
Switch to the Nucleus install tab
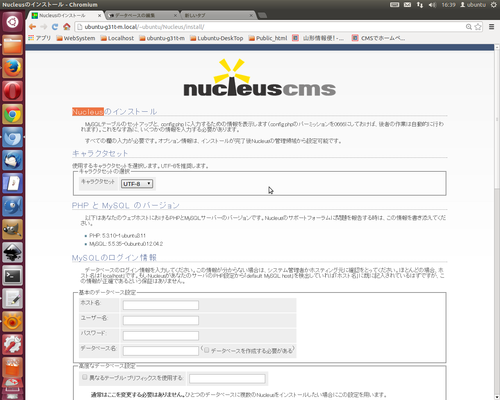coord(65,15)
